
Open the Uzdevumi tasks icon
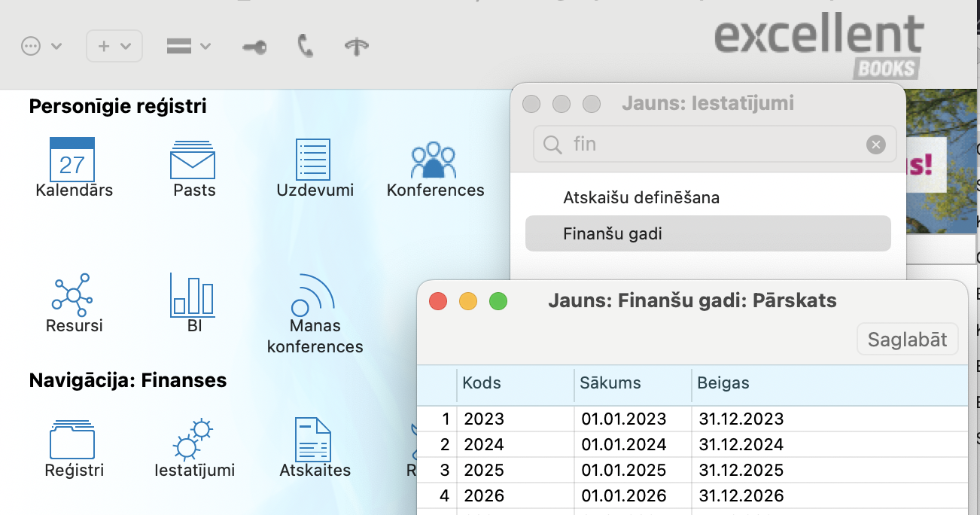(x=313, y=159)
